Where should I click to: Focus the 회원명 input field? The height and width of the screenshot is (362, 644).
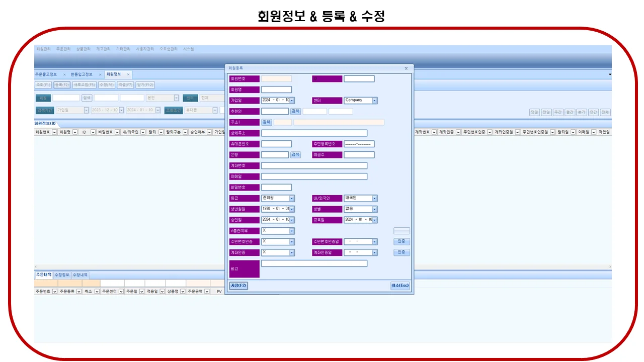point(276,89)
